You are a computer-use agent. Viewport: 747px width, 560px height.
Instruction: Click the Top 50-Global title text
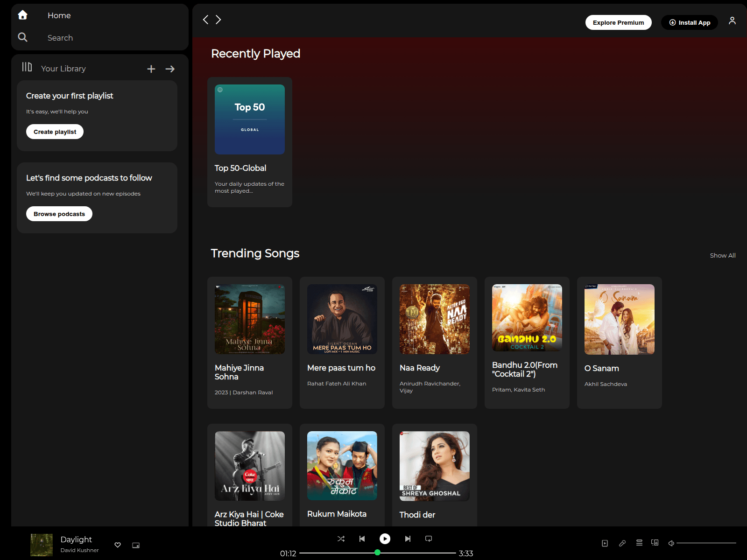240,168
